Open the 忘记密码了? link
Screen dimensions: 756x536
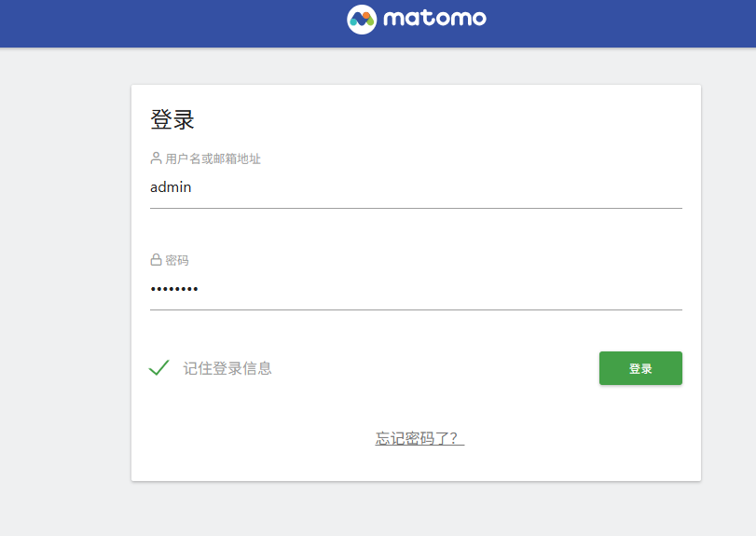(x=419, y=438)
